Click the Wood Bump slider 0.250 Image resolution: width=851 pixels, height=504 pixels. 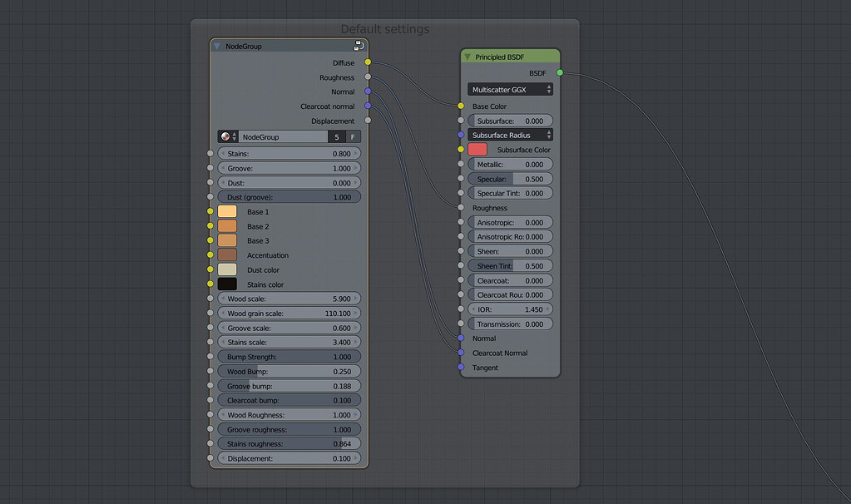click(289, 371)
